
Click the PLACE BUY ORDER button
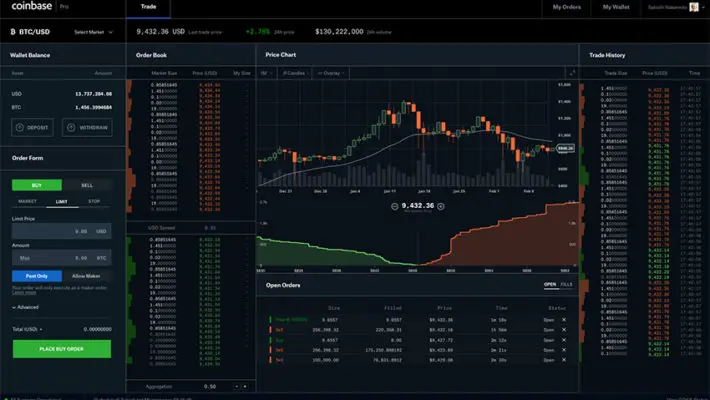62,349
